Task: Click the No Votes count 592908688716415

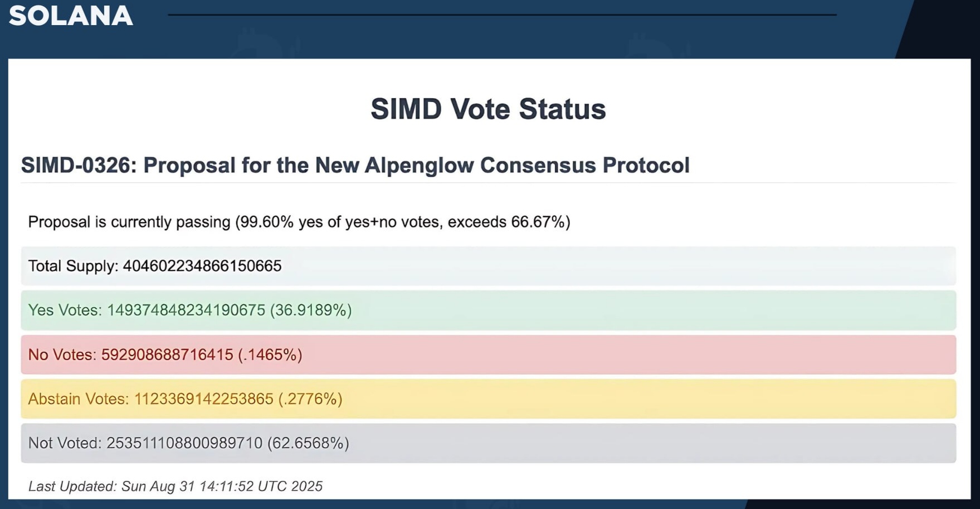Action: [167, 355]
